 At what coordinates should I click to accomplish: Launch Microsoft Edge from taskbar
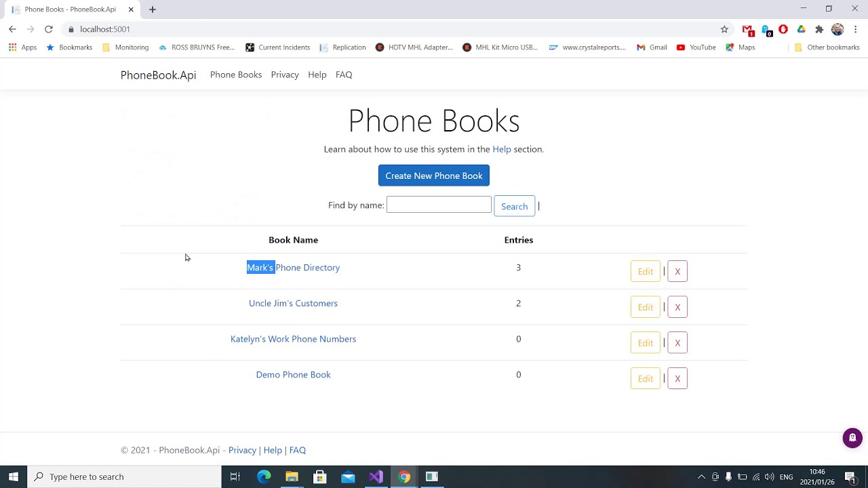(264, 476)
